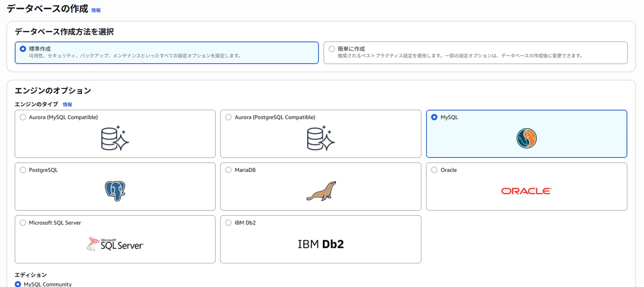Screen dimensions: 644x287
Task: Select the MySQL engine radio button
Action: (434, 117)
